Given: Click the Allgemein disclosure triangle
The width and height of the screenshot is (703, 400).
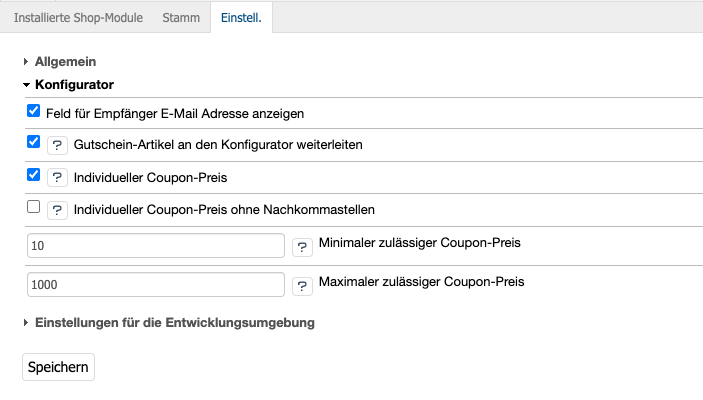Looking at the screenshot, I should 26,62.
